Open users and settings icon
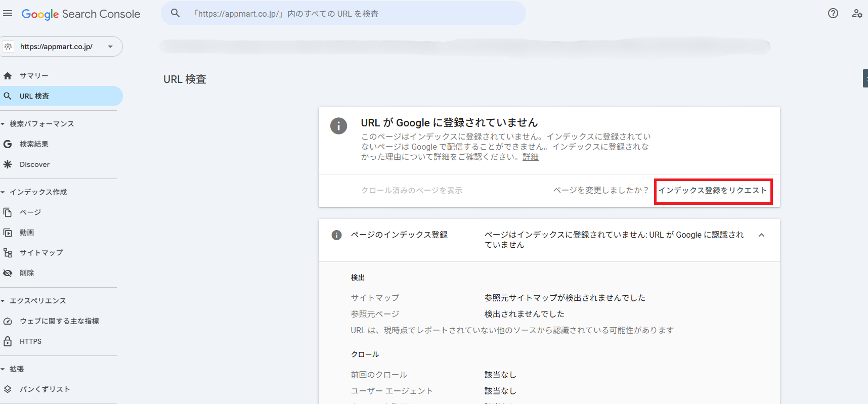 click(x=857, y=14)
